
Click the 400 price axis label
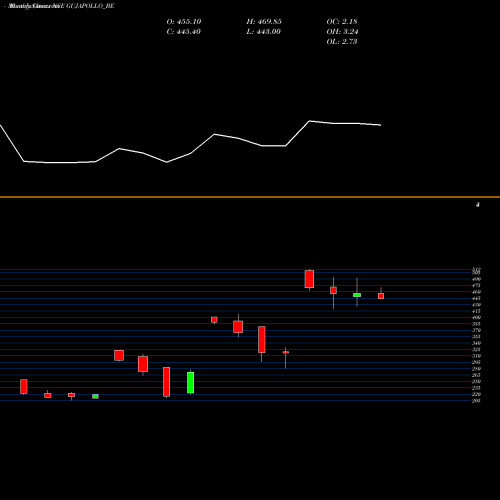point(476,318)
